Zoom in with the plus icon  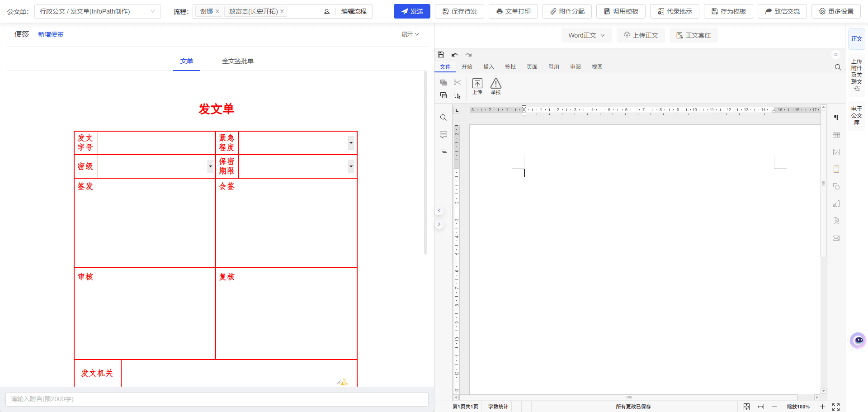[822, 407]
